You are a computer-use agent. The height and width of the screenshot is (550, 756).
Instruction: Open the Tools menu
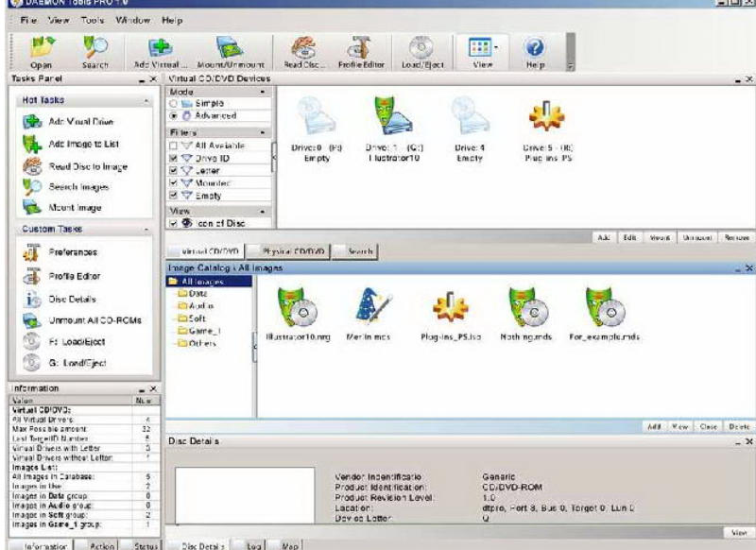[x=93, y=20]
